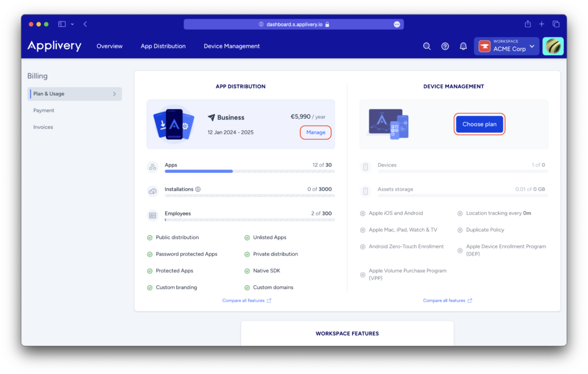Open the search magnifier icon

tap(427, 46)
